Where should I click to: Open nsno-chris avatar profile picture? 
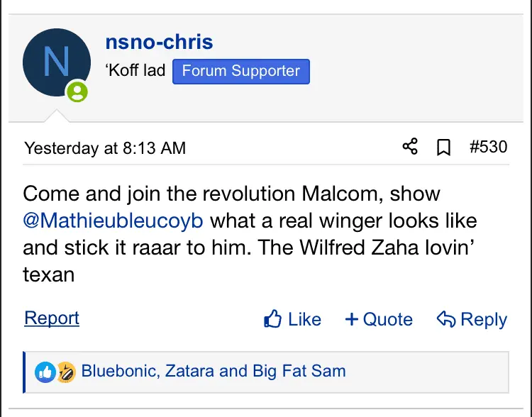click(56, 62)
